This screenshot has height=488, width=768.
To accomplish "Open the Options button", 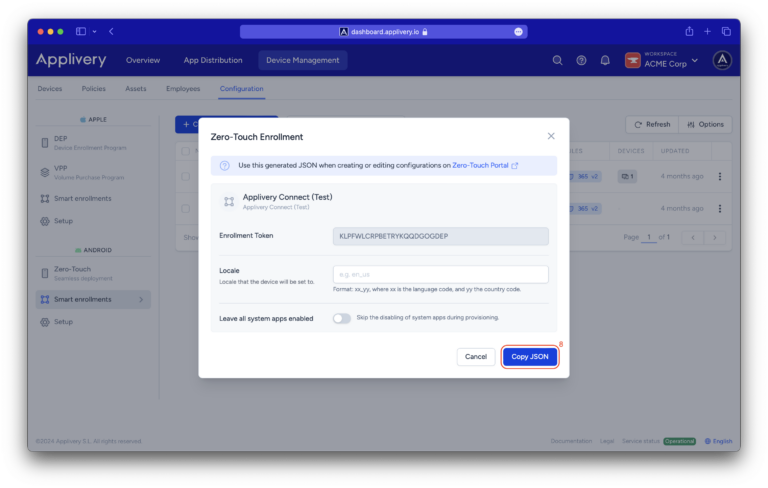I will [x=705, y=124].
